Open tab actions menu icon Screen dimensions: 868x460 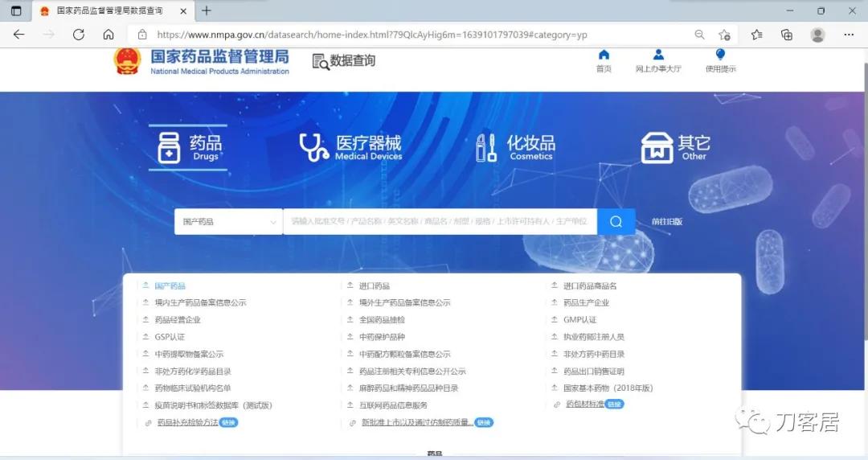point(16,10)
